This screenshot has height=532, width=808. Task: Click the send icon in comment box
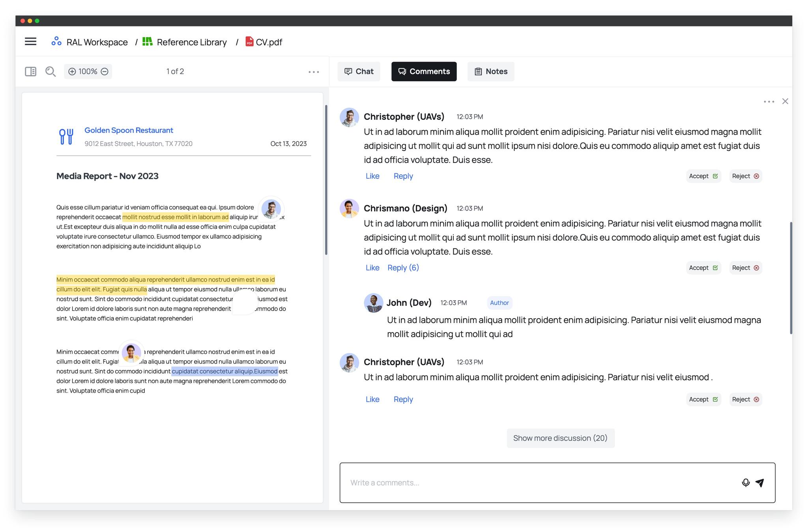pos(761,482)
